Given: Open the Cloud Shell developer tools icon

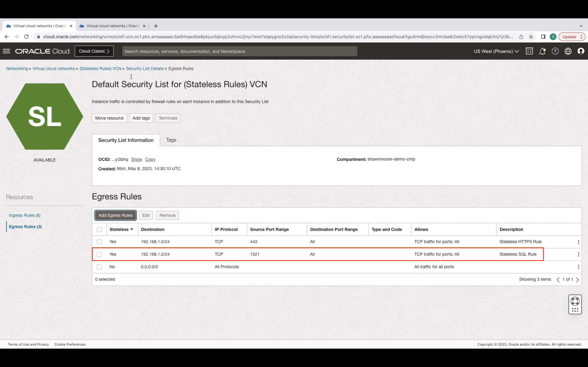Looking at the screenshot, I should (x=529, y=51).
